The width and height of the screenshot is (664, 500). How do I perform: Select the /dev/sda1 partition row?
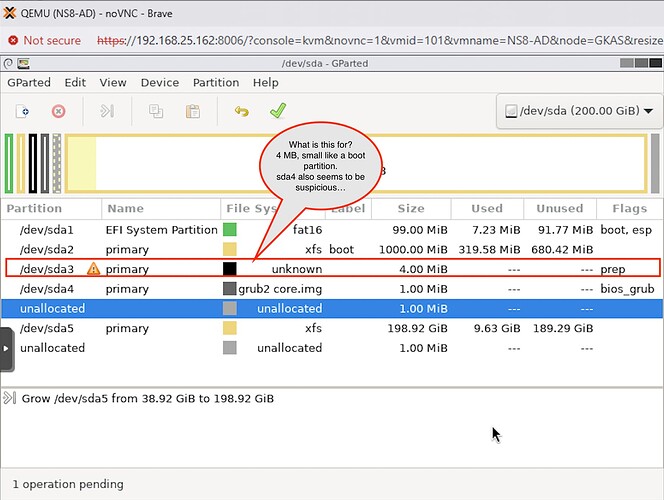coord(332,230)
